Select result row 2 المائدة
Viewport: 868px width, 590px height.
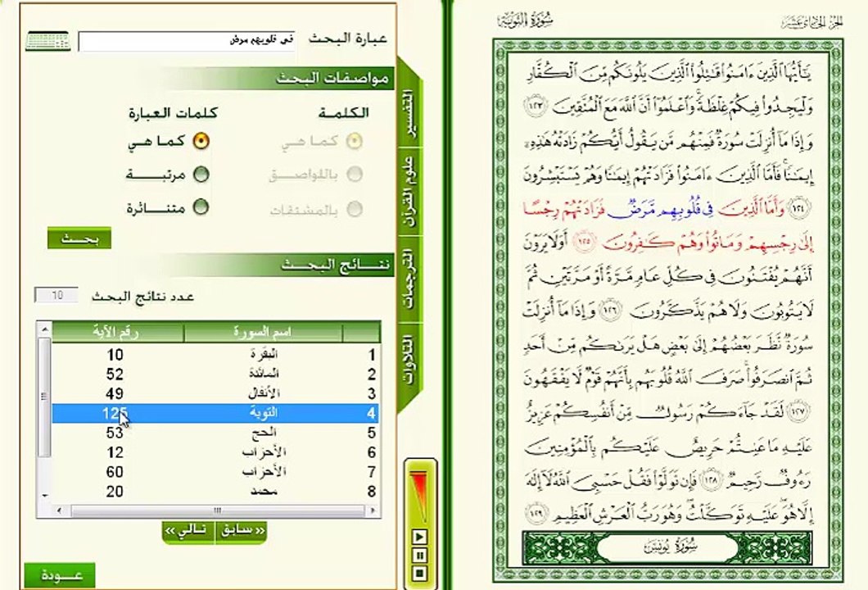pyautogui.click(x=215, y=374)
